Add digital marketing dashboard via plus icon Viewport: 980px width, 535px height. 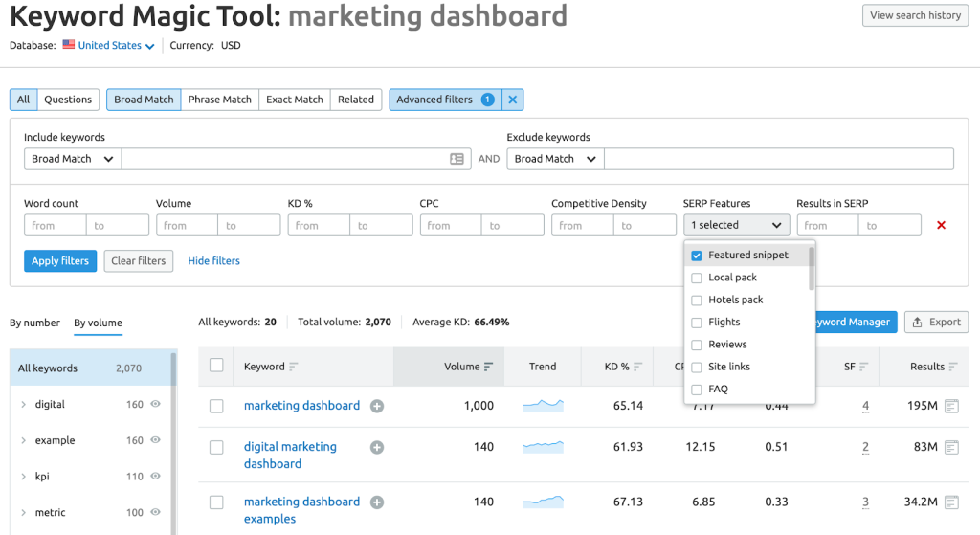[377, 448]
